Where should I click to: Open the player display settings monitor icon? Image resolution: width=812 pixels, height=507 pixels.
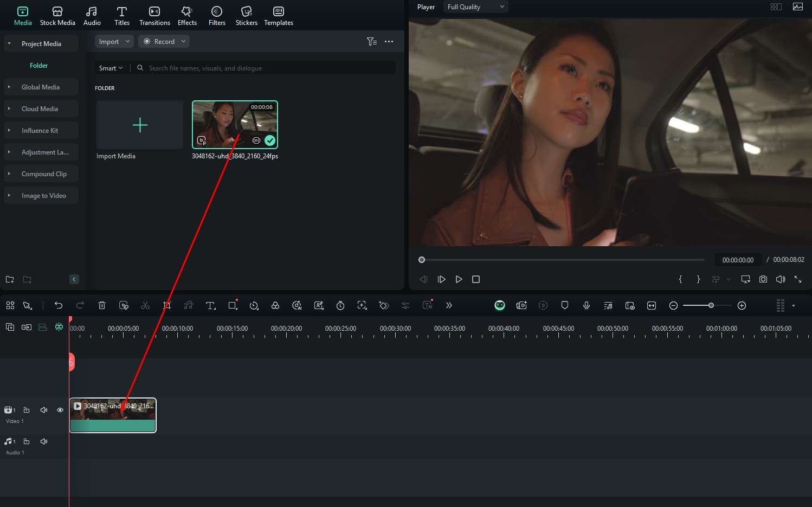pyautogui.click(x=745, y=279)
